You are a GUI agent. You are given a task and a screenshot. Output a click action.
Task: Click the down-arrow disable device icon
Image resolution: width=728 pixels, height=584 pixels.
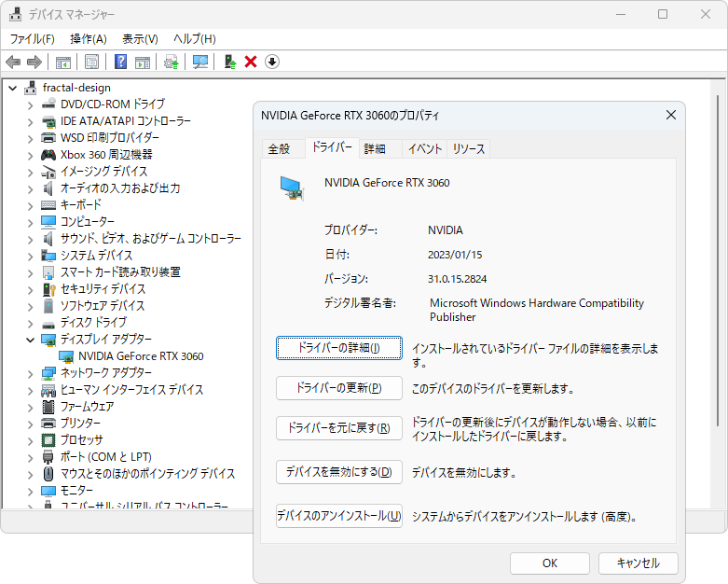[272, 62]
